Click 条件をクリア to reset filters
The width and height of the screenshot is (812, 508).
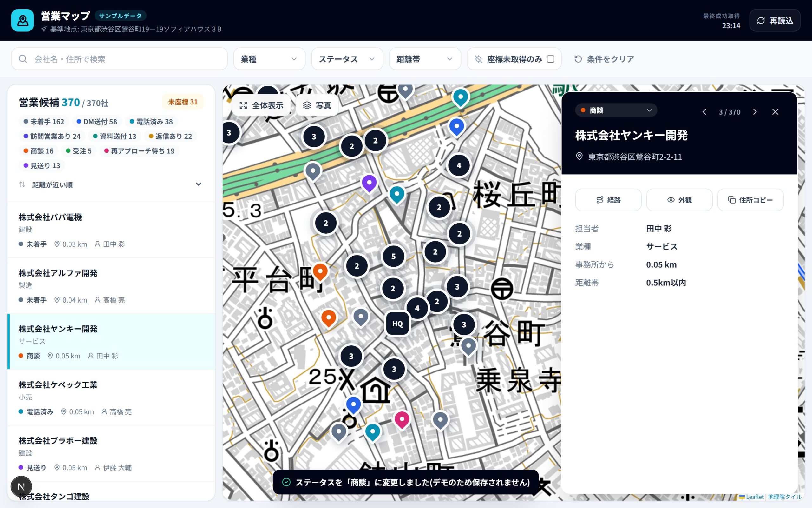[604, 59]
